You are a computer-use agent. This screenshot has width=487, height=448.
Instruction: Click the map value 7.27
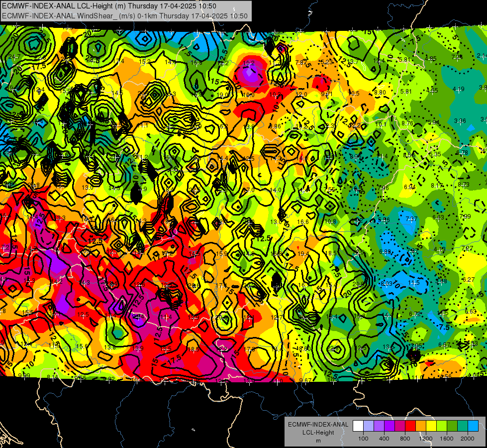tap(467, 248)
